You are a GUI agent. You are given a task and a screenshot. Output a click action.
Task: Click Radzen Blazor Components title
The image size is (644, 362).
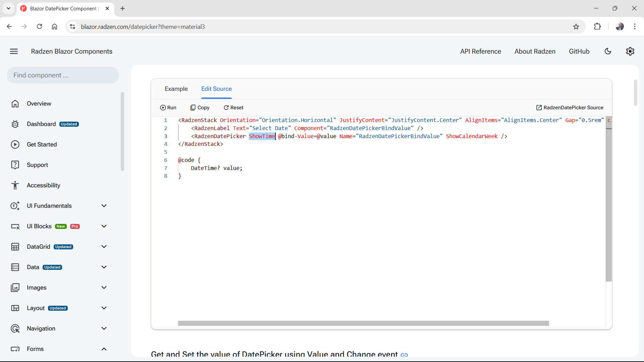click(x=72, y=51)
